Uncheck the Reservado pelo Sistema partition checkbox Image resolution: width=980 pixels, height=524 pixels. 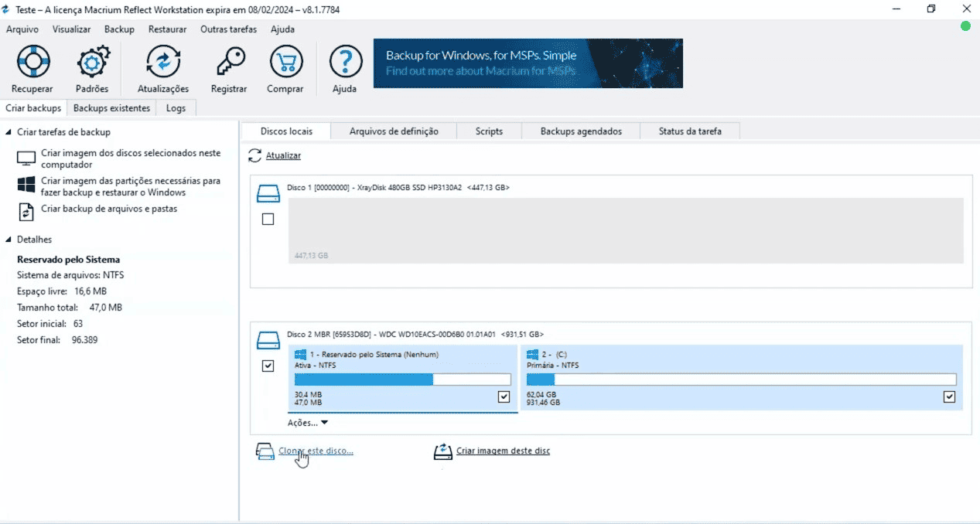click(504, 396)
